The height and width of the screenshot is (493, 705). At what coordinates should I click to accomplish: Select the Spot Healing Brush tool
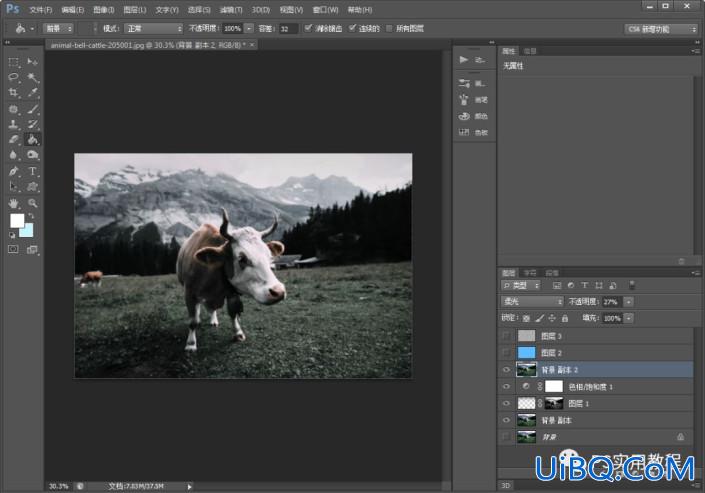[13, 109]
